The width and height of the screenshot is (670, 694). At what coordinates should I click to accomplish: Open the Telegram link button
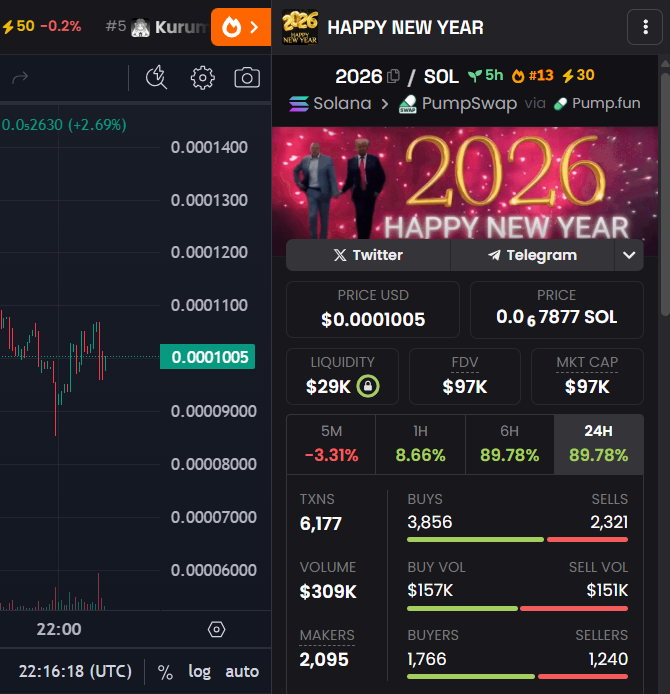[x=532, y=255]
